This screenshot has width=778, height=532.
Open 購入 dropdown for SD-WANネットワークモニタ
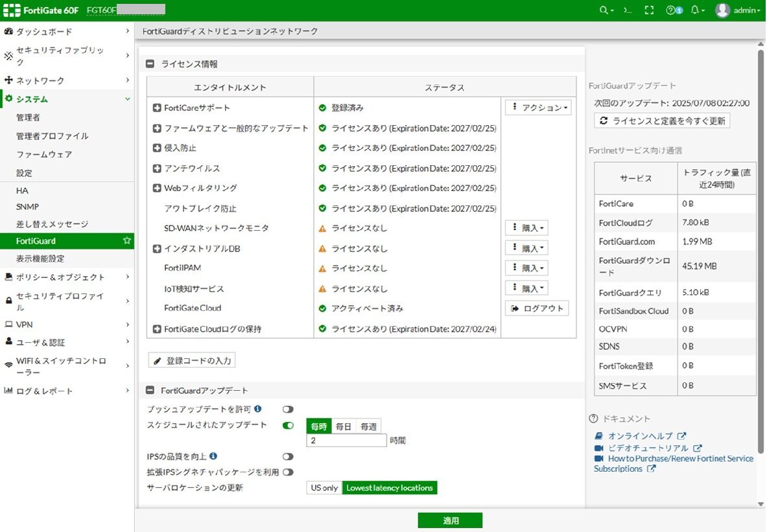[x=526, y=228]
